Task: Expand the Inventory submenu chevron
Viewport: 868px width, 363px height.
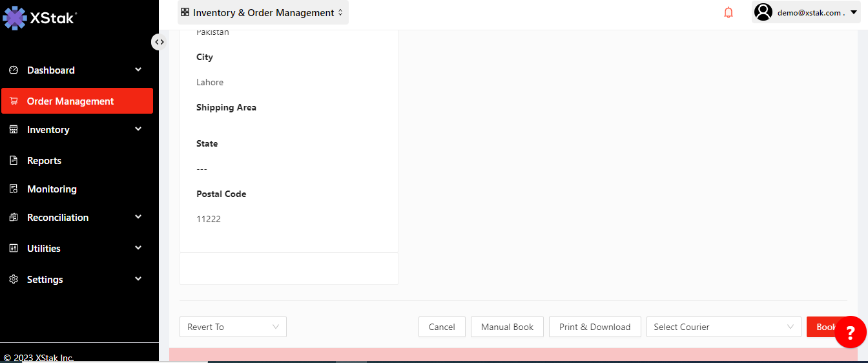Action: tap(138, 129)
